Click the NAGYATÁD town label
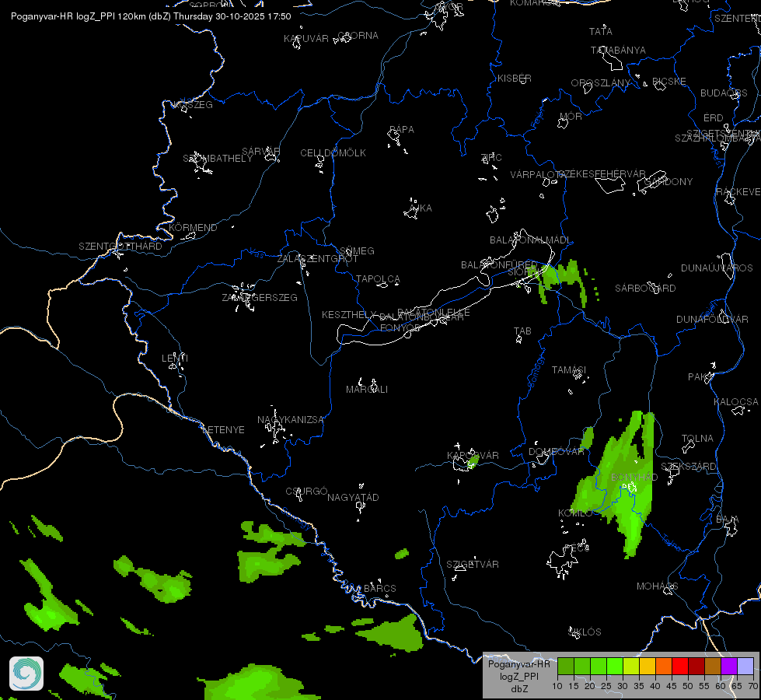Image resolution: width=761 pixels, height=700 pixels. coord(353,498)
